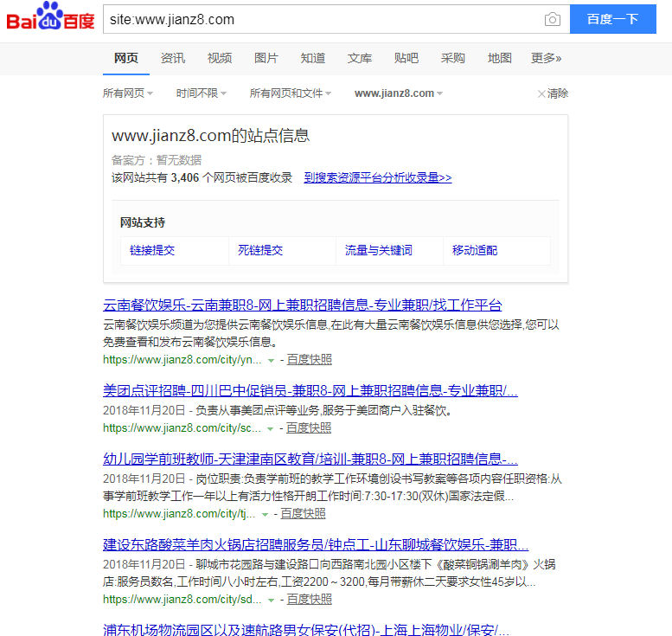This screenshot has width=672, height=636.
Task: Click the heading www.jianz8.com的站点信息
Action: point(210,136)
